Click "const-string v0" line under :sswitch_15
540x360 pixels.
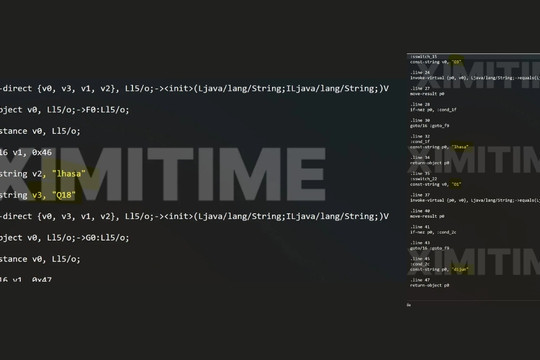pyautogui.click(x=435, y=62)
